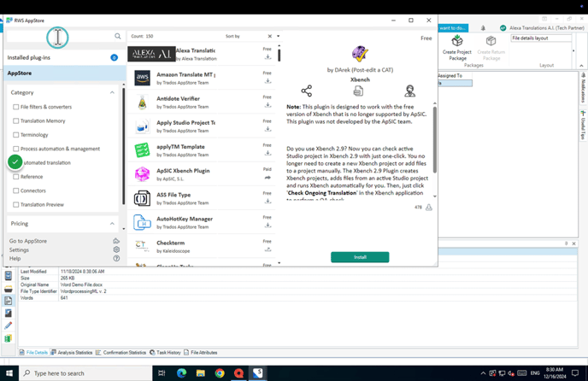Viewport: 588px width, 381px height.
Task: Switch to the File Attributes tab
Action: click(x=200, y=353)
